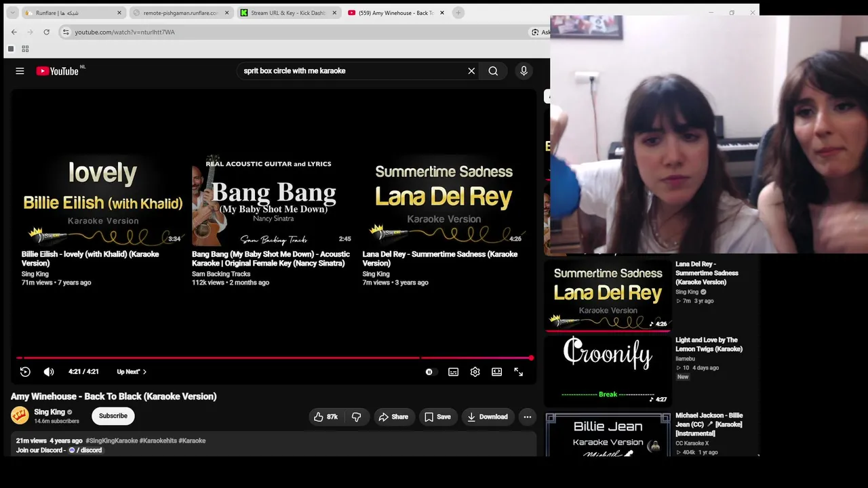868x488 pixels.
Task: Click the #Karaokehits hashtag
Action: pyautogui.click(x=159, y=441)
